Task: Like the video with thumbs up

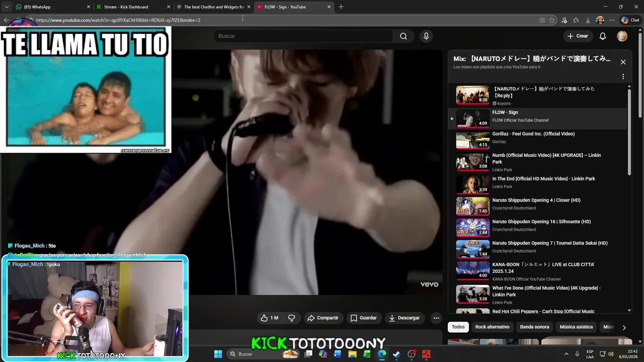Action: (270, 318)
